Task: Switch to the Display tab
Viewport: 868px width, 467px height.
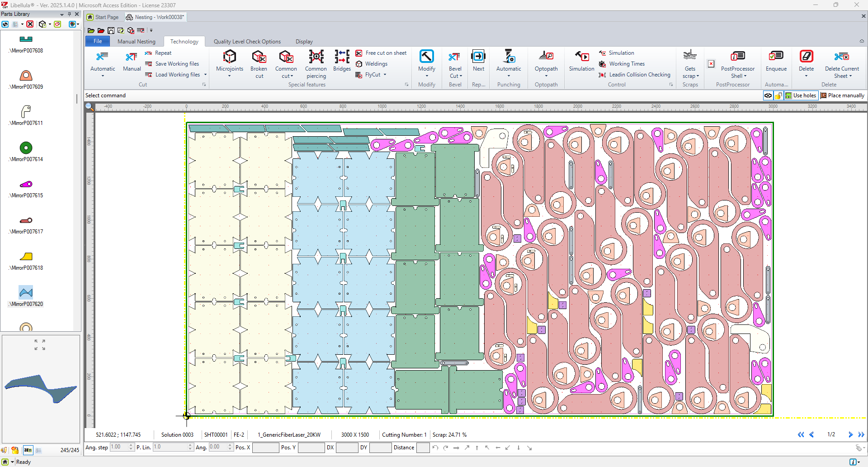Action: [x=304, y=42]
